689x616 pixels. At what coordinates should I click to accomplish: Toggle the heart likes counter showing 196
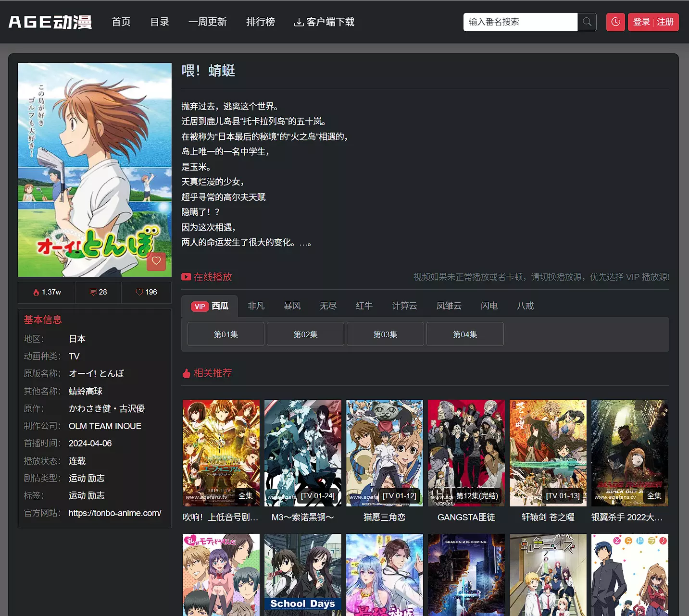[146, 292]
